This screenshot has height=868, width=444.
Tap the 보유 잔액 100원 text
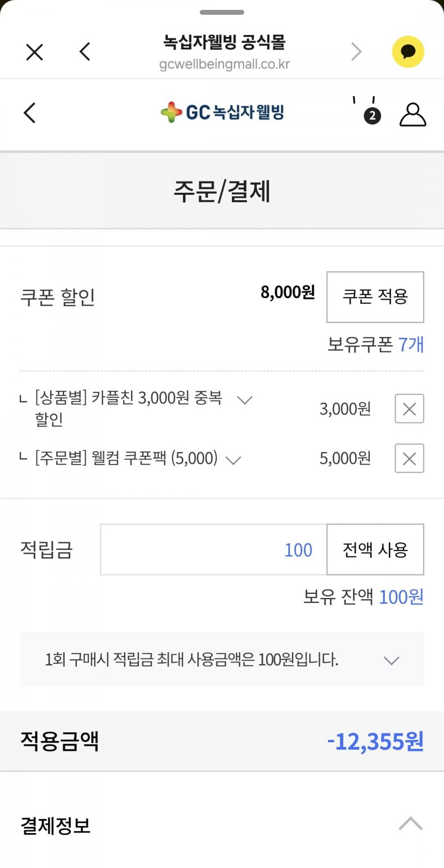point(364,597)
